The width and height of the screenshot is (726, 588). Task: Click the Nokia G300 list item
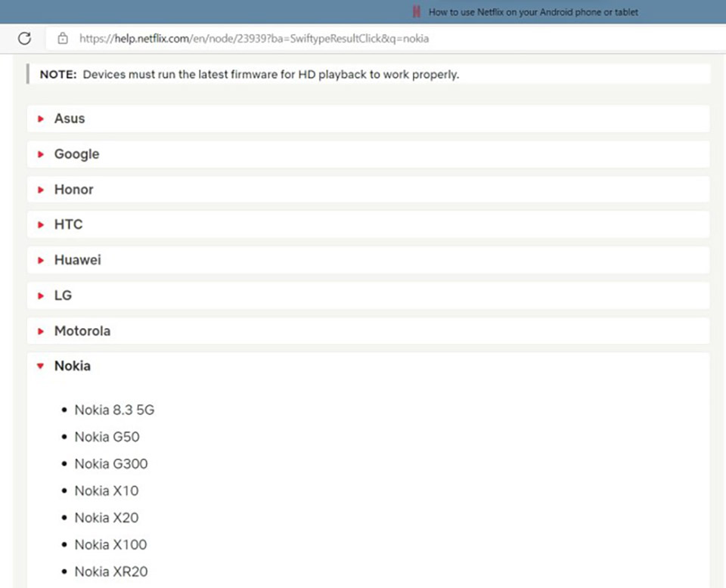tap(111, 463)
